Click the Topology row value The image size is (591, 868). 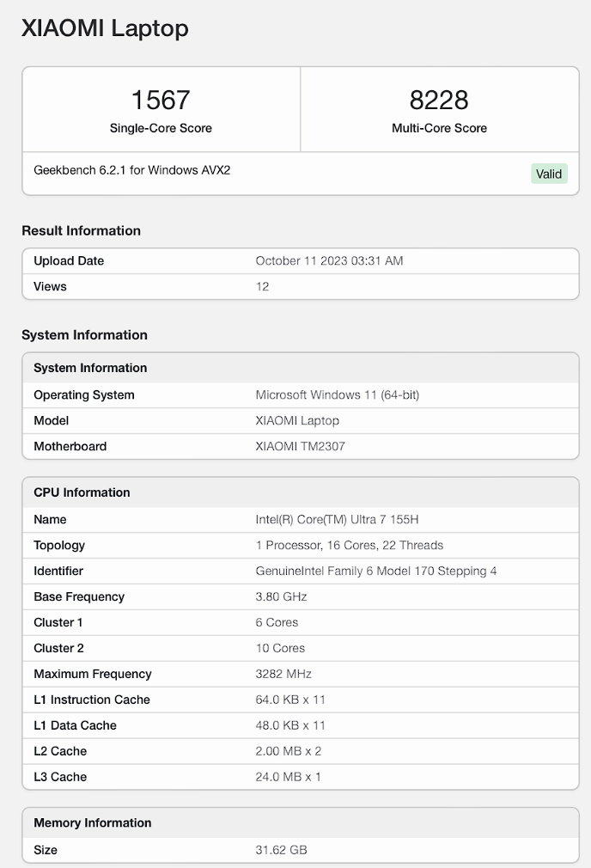[x=349, y=546]
